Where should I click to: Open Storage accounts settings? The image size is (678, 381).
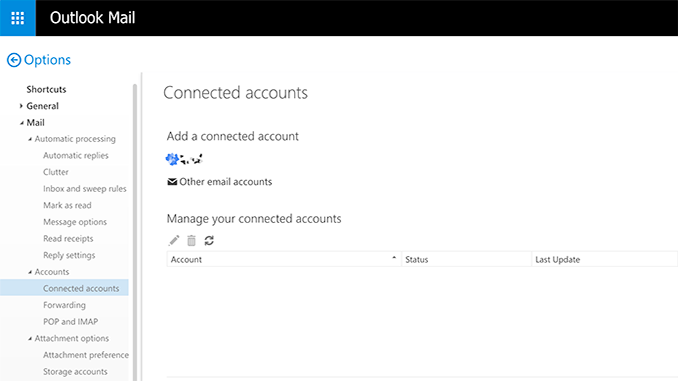(75, 371)
